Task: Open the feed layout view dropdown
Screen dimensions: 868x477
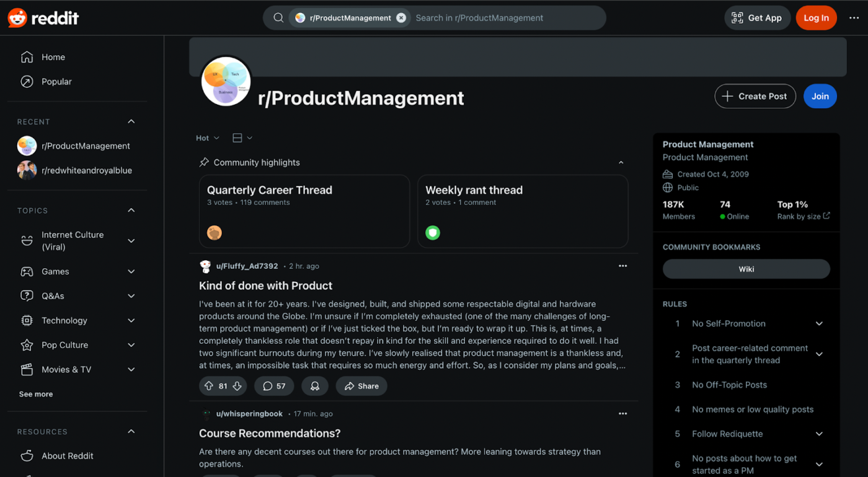Action: 242,138
